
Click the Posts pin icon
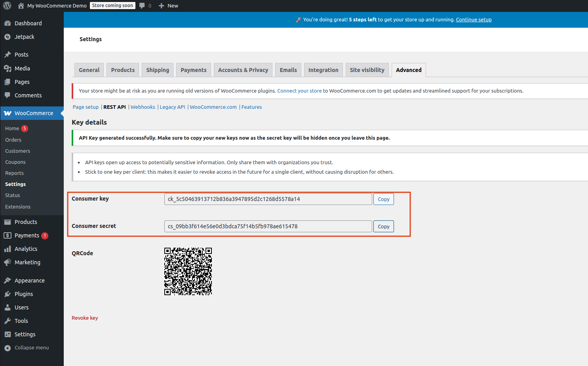click(8, 55)
